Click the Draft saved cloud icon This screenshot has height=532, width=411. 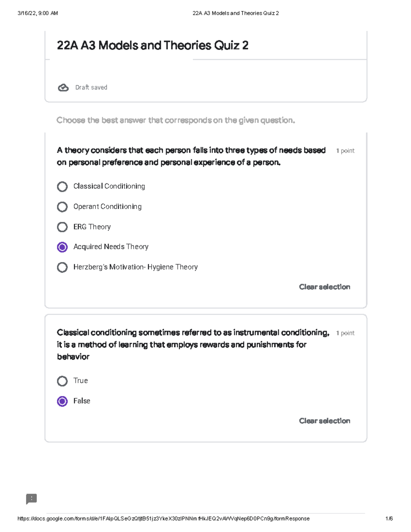(x=63, y=88)
